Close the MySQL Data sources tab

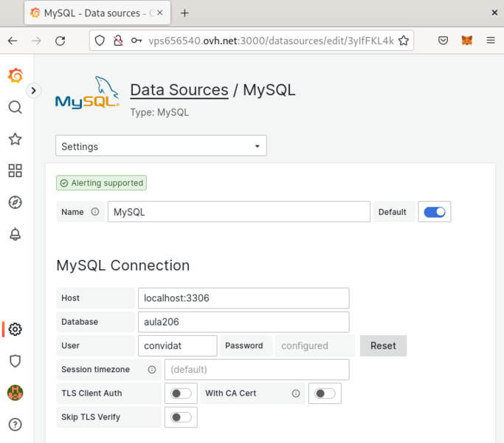point(159,13)
